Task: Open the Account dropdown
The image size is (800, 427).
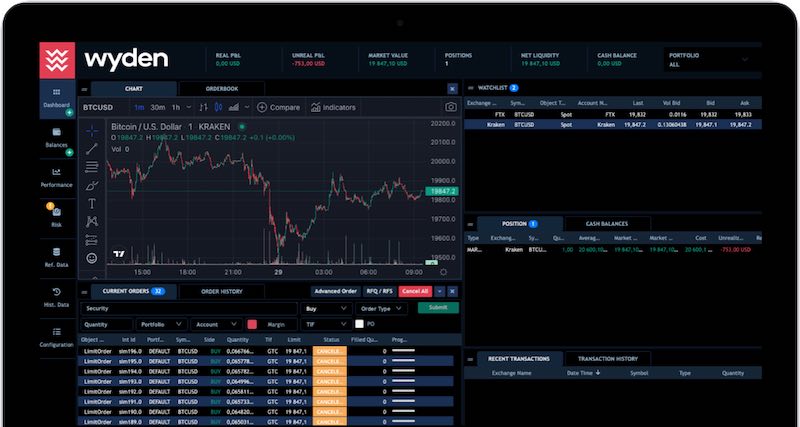Action: point(217,324)
